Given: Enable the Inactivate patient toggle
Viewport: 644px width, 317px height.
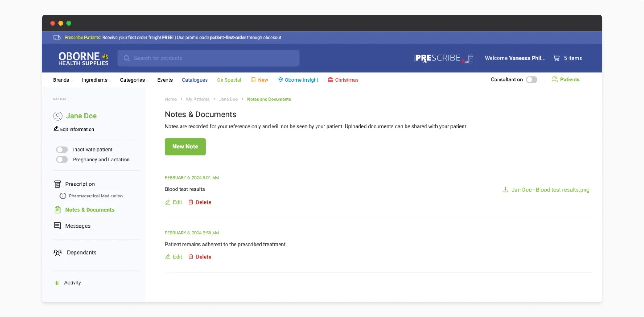Looking at the screenshot, I should point(62,149).
